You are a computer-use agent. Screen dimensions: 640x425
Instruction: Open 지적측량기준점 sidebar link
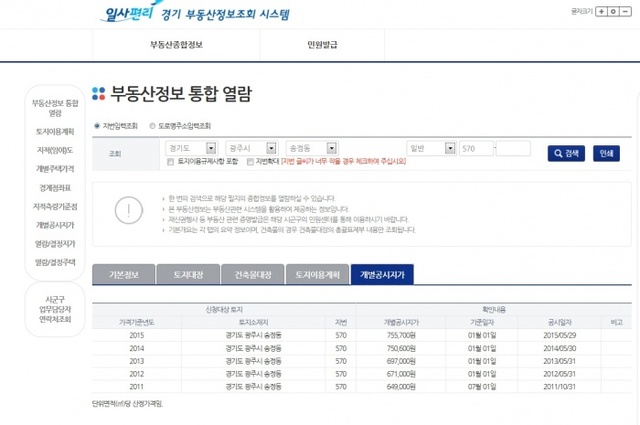tap(55, 207)
